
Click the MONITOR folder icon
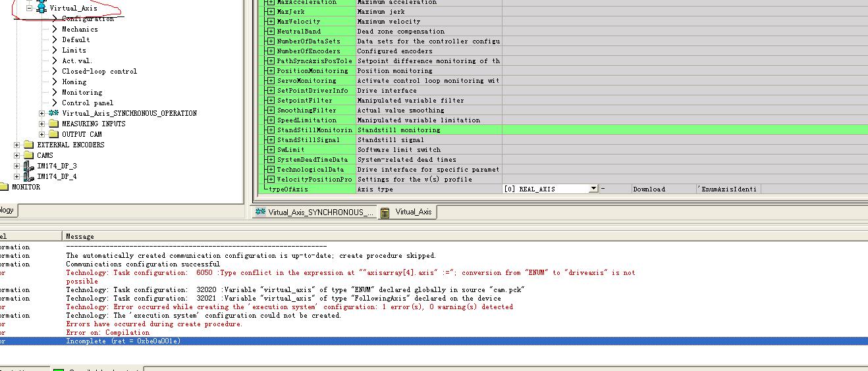tap(4, 187)
